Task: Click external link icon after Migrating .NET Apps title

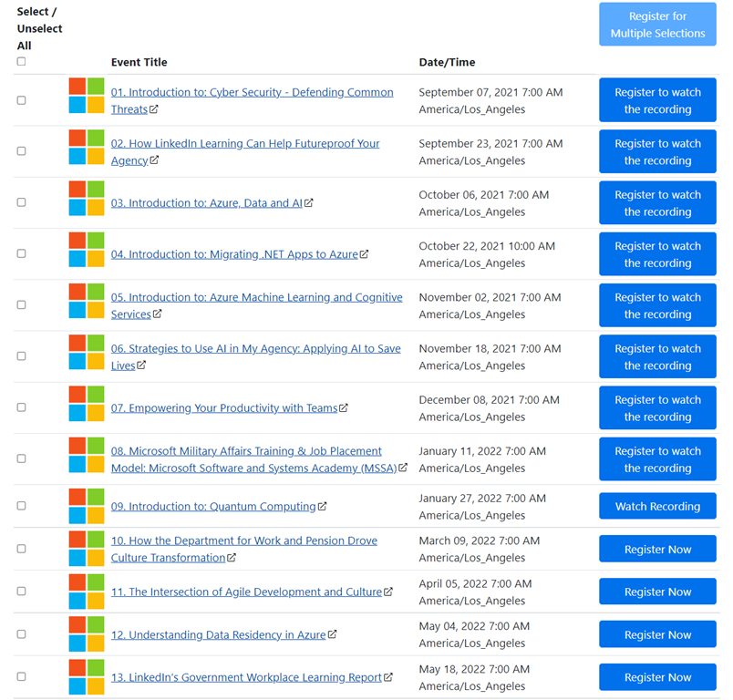Action: coord(365,254)
